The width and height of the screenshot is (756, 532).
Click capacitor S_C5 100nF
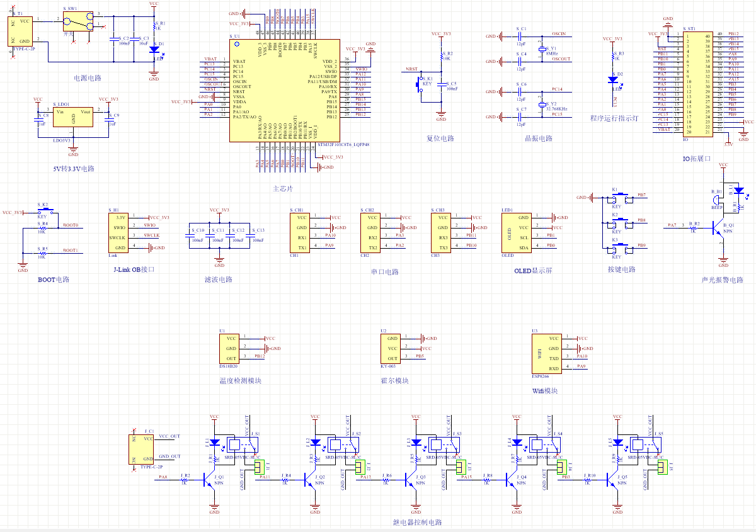[x=442, y=85]
